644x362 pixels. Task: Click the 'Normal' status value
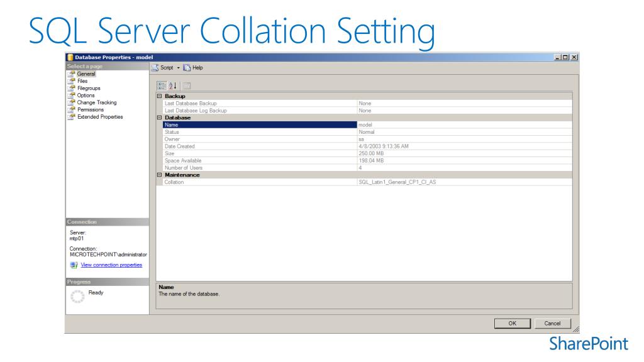click(x=367, y=132)
